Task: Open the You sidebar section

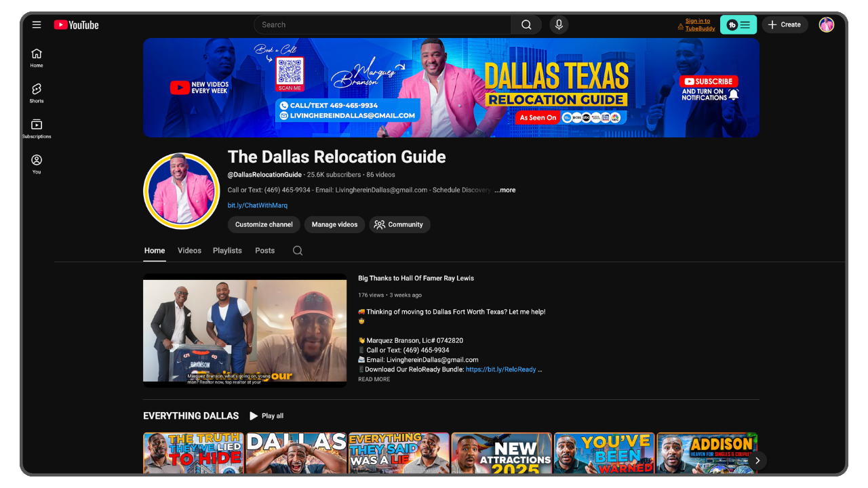Action: click(x=37, y=163)
